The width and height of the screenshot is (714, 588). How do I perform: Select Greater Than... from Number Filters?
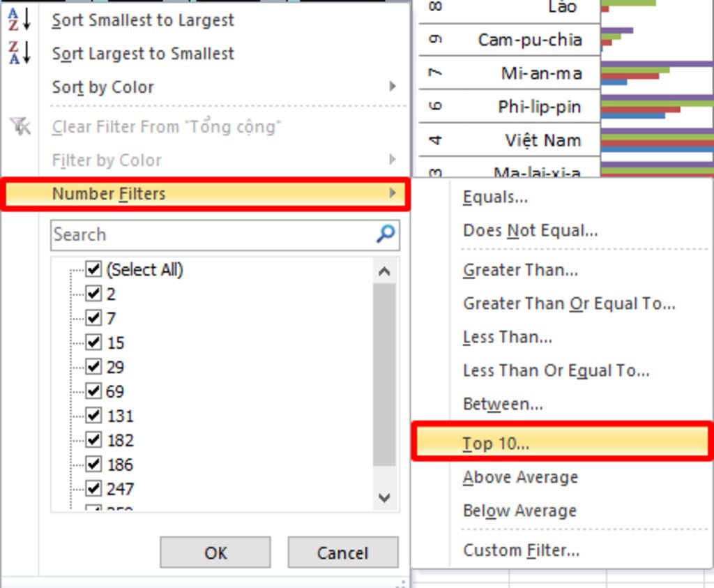[x=520, y=270]
